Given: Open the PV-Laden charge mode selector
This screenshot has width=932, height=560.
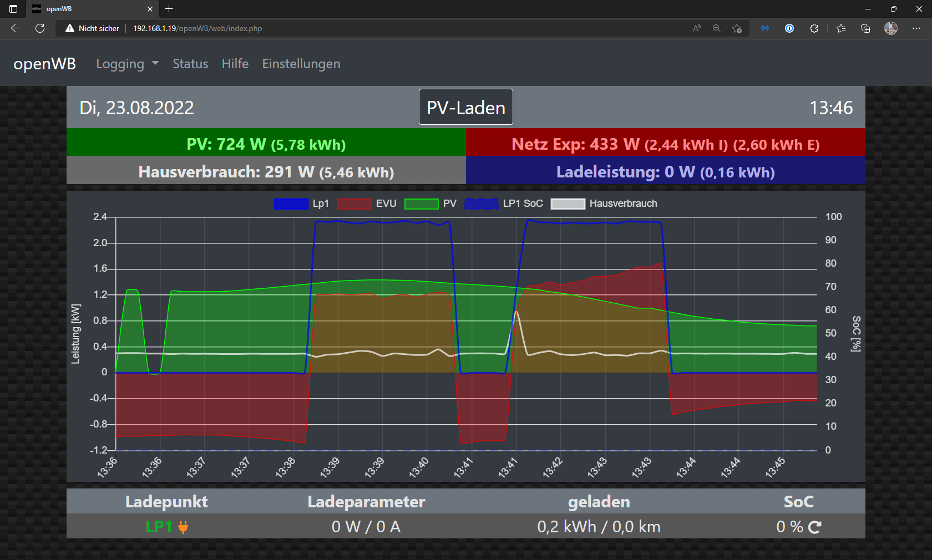Looking at the screenshot, I should click(465, 107).
